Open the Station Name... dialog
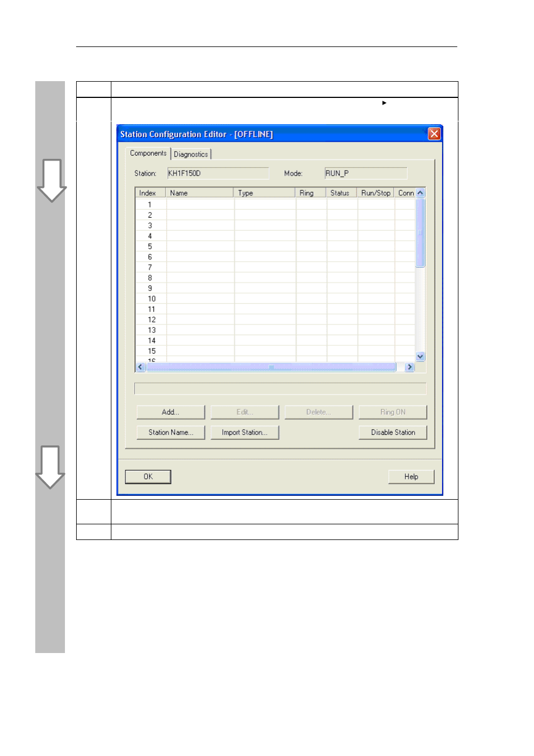The image size is (534, 756). [x=171, y=433]
